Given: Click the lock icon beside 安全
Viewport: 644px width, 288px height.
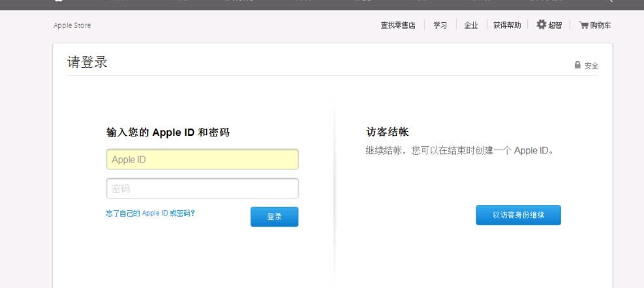Looking at the screenshot, I should pos(577,65).
